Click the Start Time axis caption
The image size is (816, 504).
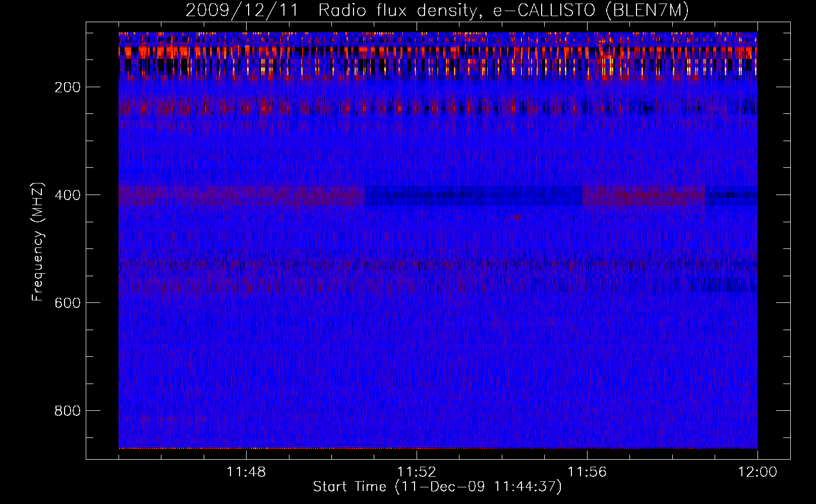point(437,487)
